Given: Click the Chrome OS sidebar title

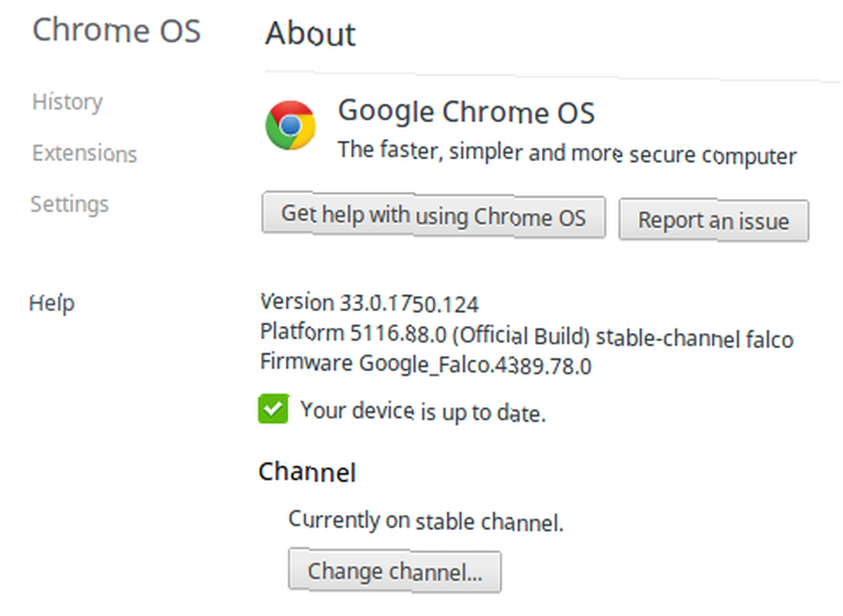Looking at the screenshot, I should click(116, 30).
